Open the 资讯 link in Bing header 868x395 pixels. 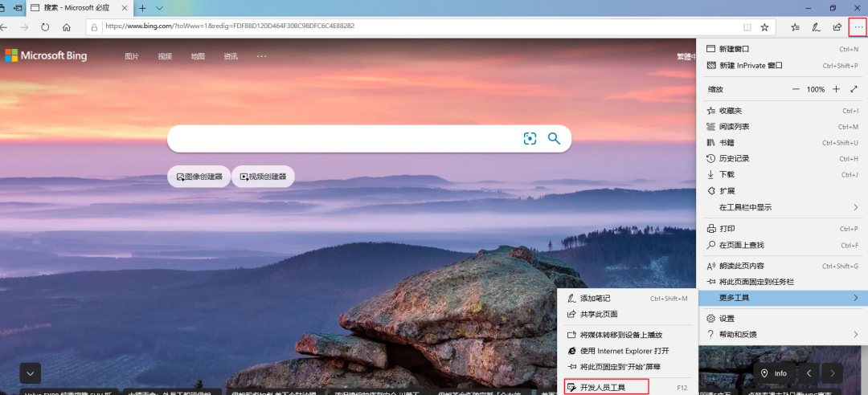[231, 56]
